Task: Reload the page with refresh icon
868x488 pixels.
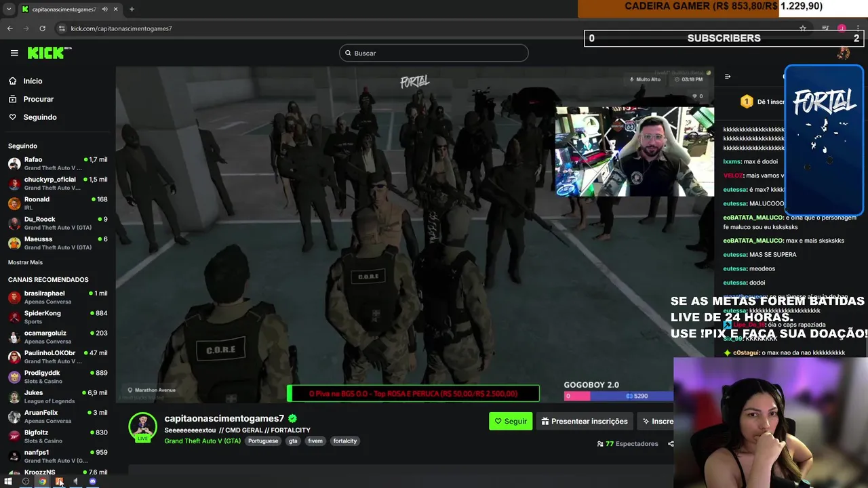Action: click(42, 28)
